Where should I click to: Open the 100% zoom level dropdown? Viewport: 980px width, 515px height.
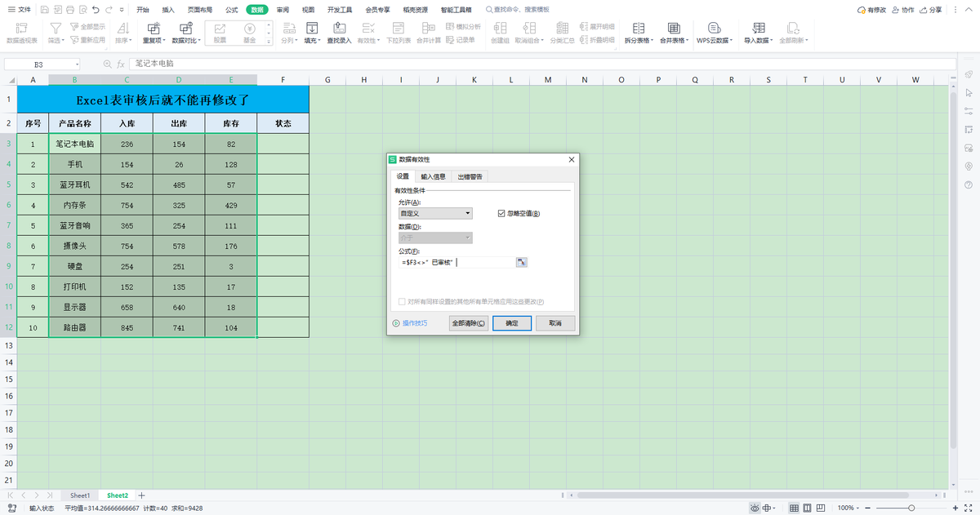tap(849, 508)
